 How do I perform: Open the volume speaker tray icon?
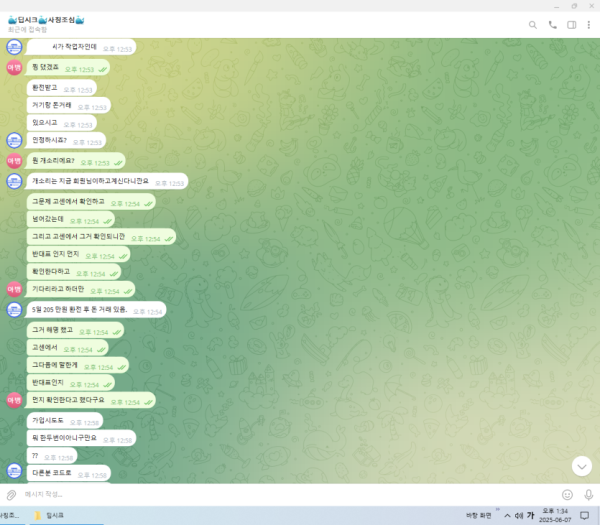coord(518,516)
